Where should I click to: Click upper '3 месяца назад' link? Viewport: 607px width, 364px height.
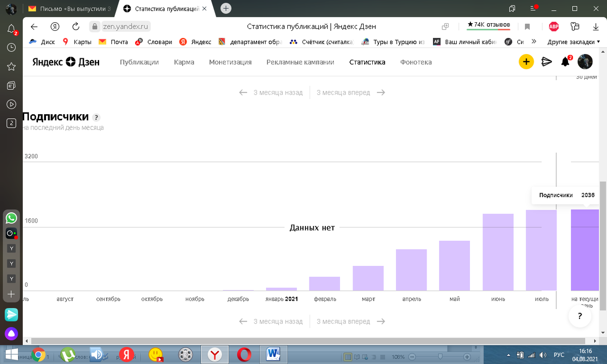[x=271, y=93]
